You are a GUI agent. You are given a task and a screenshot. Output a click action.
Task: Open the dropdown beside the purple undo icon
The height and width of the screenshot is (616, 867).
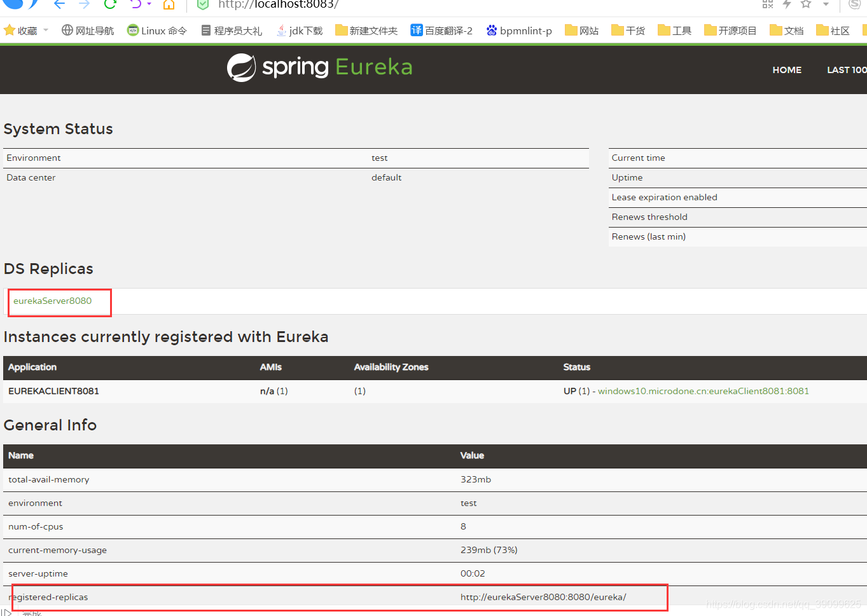[149, 4]
